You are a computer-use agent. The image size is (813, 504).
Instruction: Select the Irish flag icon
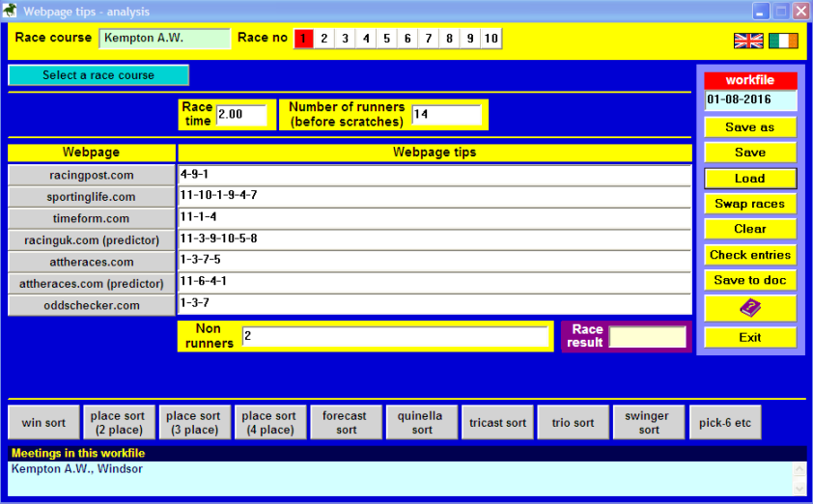click(x=783, y=41)
